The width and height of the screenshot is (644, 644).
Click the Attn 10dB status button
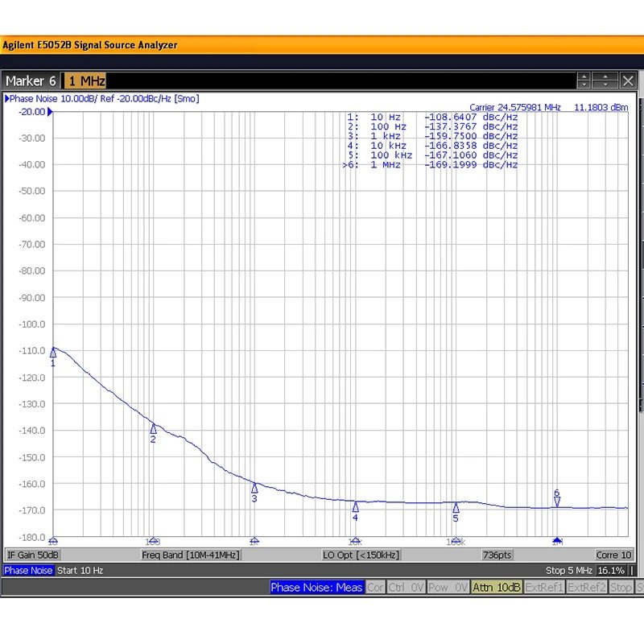click(x=497, y=588)
